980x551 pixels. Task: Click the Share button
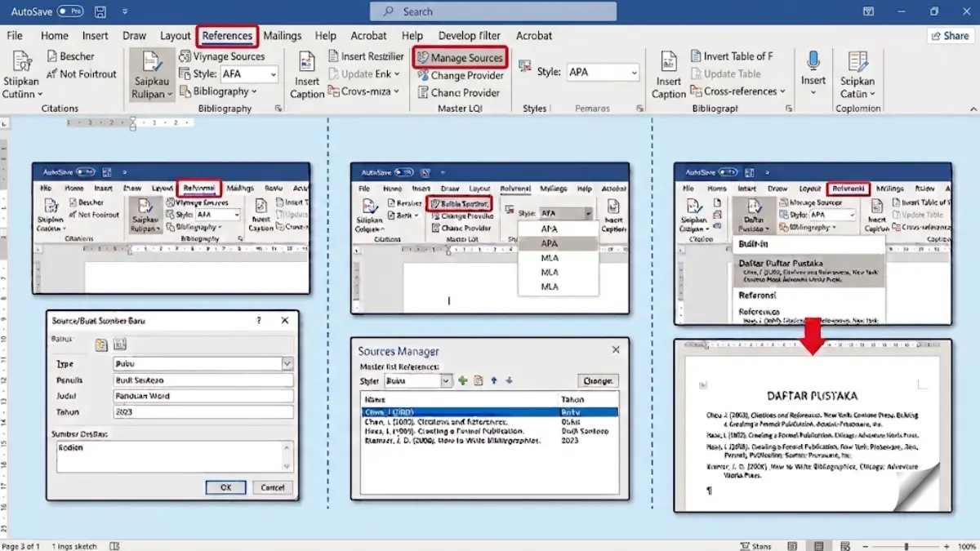point(949,36)
